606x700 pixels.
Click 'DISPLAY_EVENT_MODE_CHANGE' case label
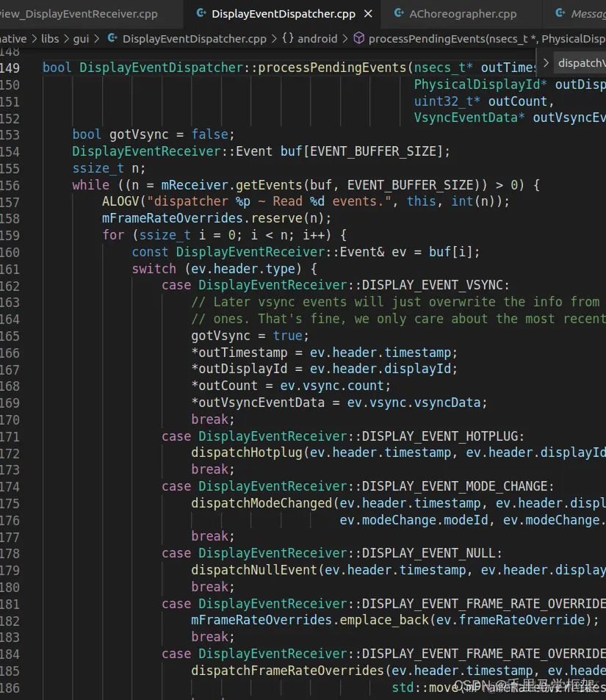(x=455, y=486)
